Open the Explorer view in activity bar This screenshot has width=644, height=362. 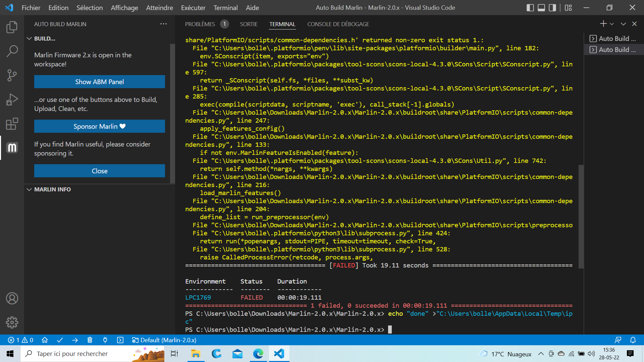[x=12, y=27]
